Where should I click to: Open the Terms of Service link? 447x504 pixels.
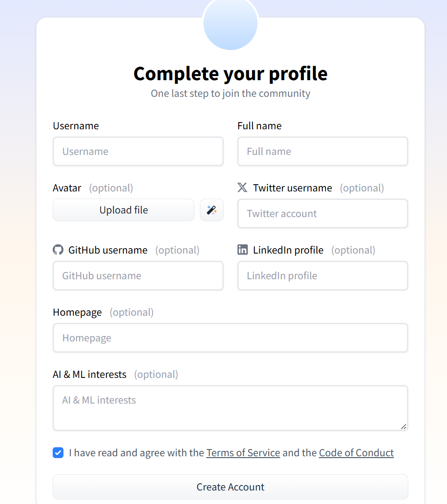pyautogui.click(x=243, y=453)
